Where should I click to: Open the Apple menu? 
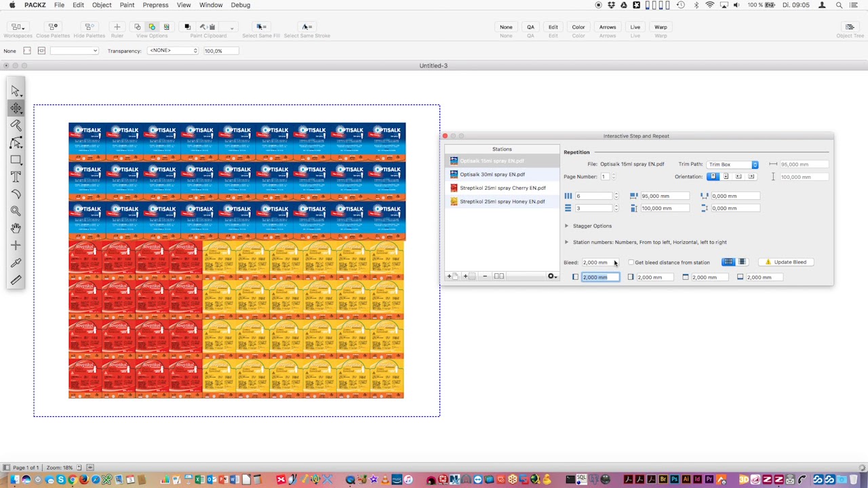pos(12,5)
